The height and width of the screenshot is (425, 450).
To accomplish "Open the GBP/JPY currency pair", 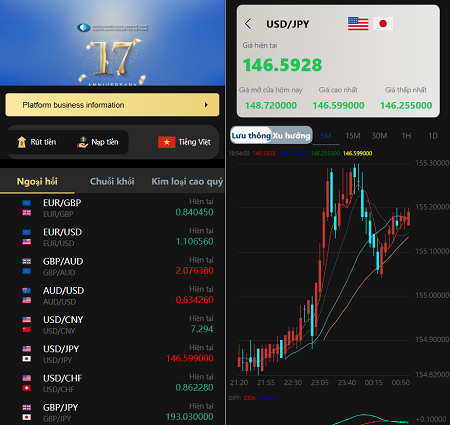I will pyautogui.click(x=112, y=412).
